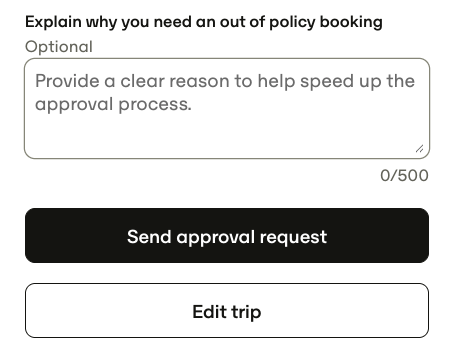Click the text area resize handle

pyautogui.click(x=420, y=149)
